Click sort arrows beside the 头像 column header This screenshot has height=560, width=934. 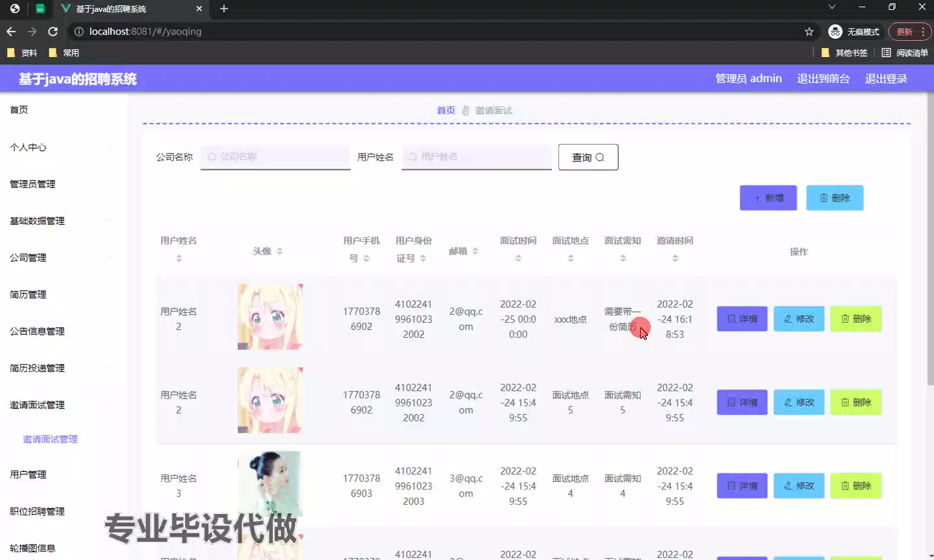tap(279, 251)
